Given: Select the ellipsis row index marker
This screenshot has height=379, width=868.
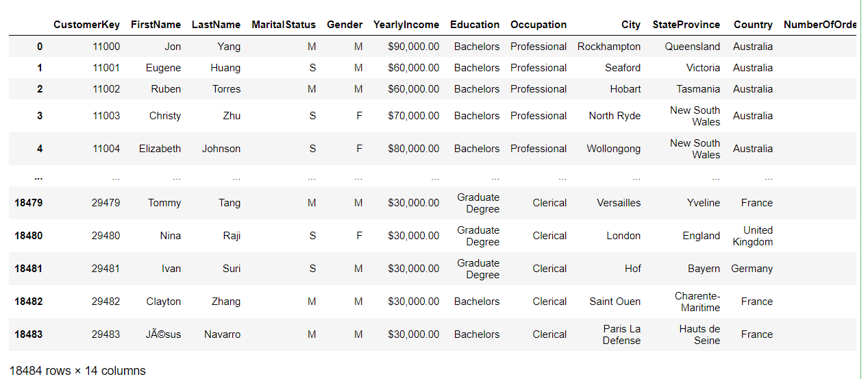Looking at the screenshot, I should tap(38, 176).
